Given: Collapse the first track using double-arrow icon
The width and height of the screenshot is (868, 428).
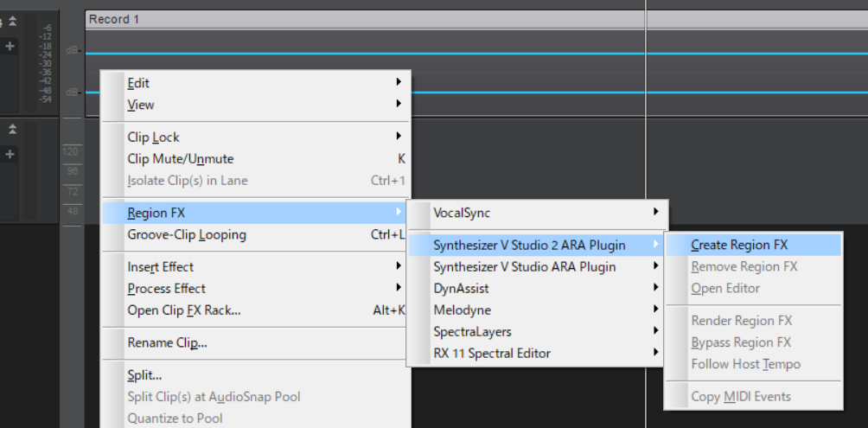Looking at the screenshot, I should [12, 22].
